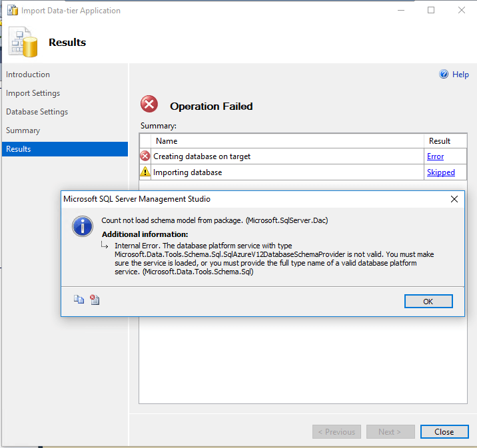The height and width of the screenshot is (448, 477).
Task: Click the Close button at wizard bottom
Action: pyautogui.click(x=444, y=431)
